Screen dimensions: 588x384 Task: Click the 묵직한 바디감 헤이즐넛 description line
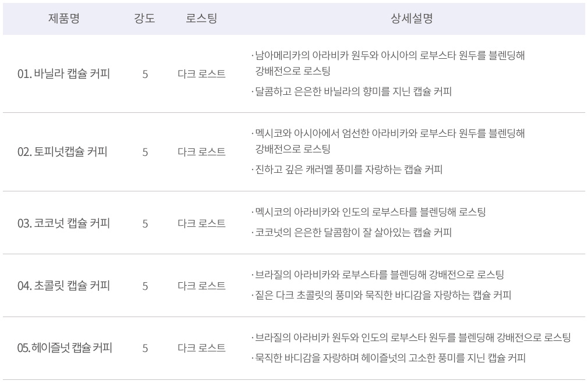click(x=388, y=358)
